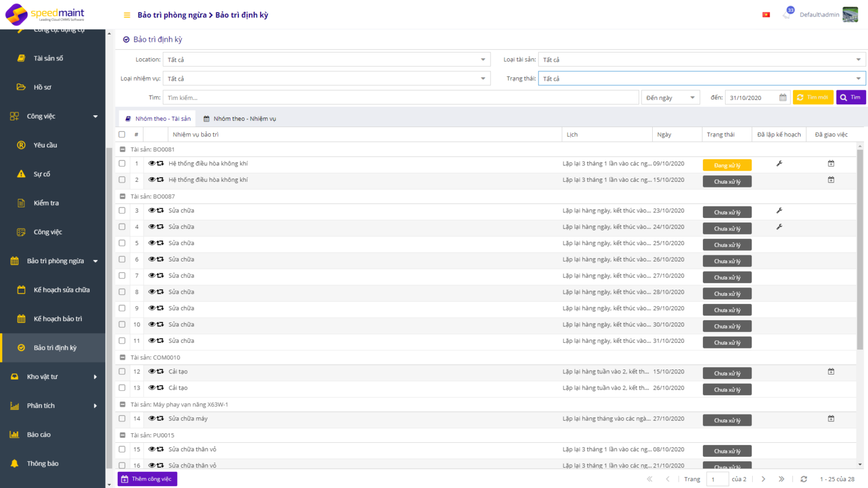The width and height of the screenshot is (868, 488).
Task: Open Kế hoạch bảo trì in sidebar
Action: [57, 319]
